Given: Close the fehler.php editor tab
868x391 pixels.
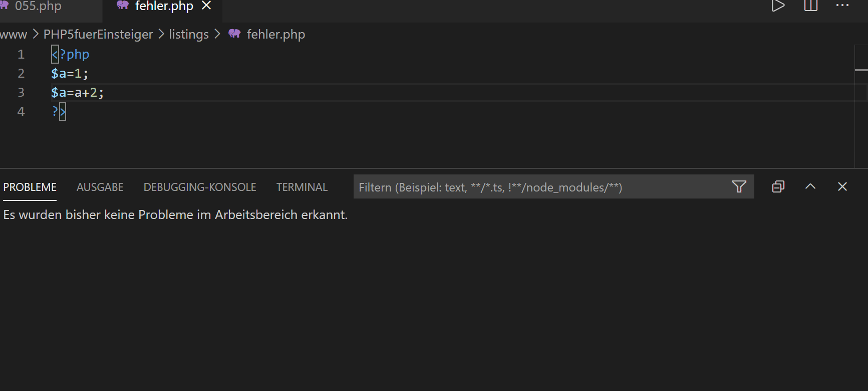Looking at the screenshot, I should [x=206, y=6].
